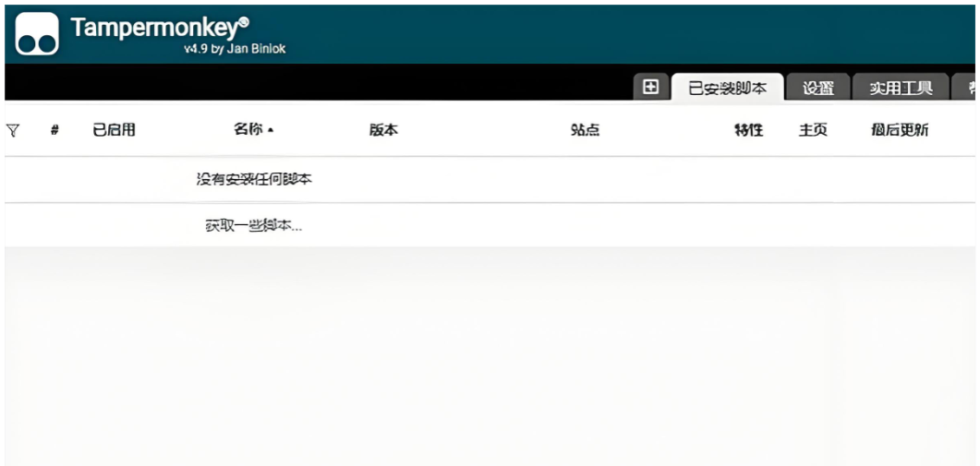Sort scripts by 名称 column
Image resolution: width=980 pixels, height=466 pixels.
(x=254, y=129)
